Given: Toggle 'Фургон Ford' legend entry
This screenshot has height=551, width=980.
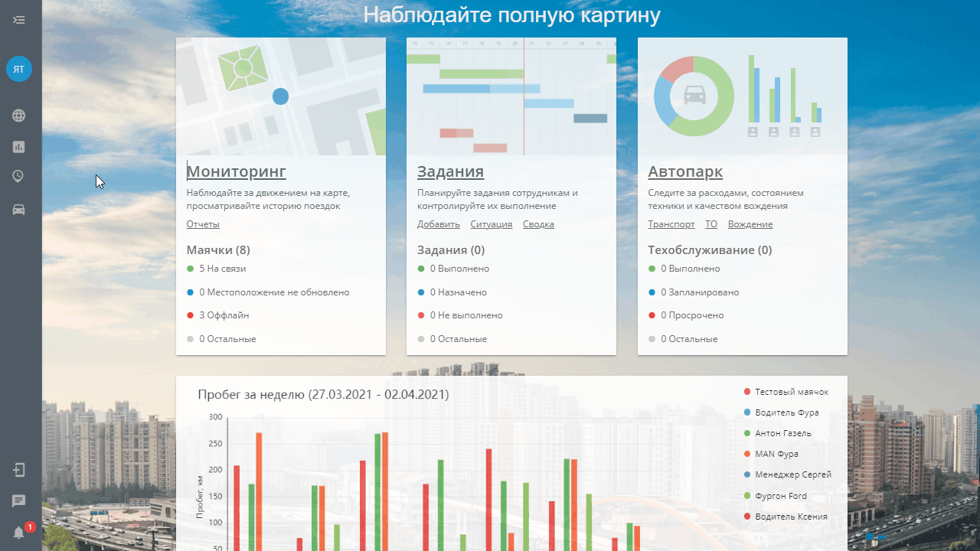Looking at the screenshot, I should coord(776,496).
